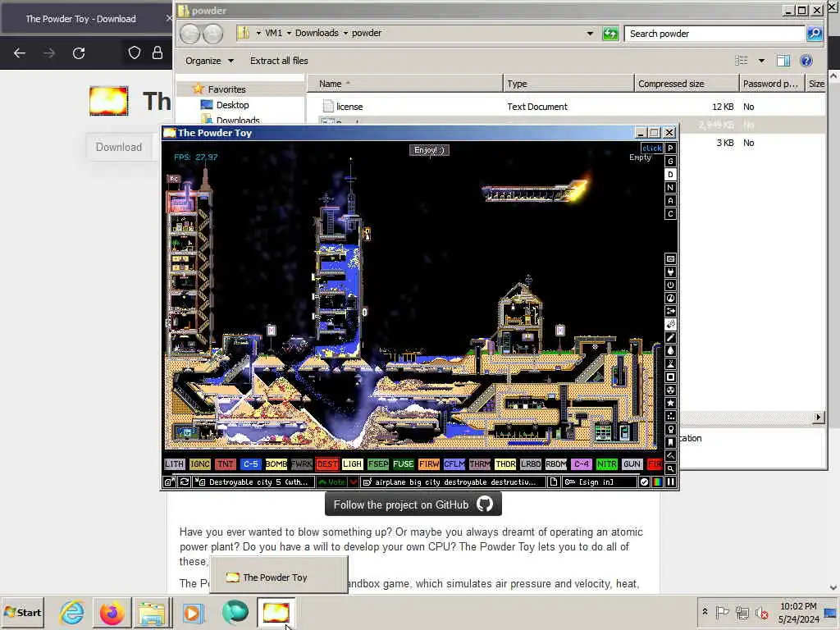Edit the airplane big city tags
The width and height of the screenshot is (840, 630).
[x=453, y=482]
